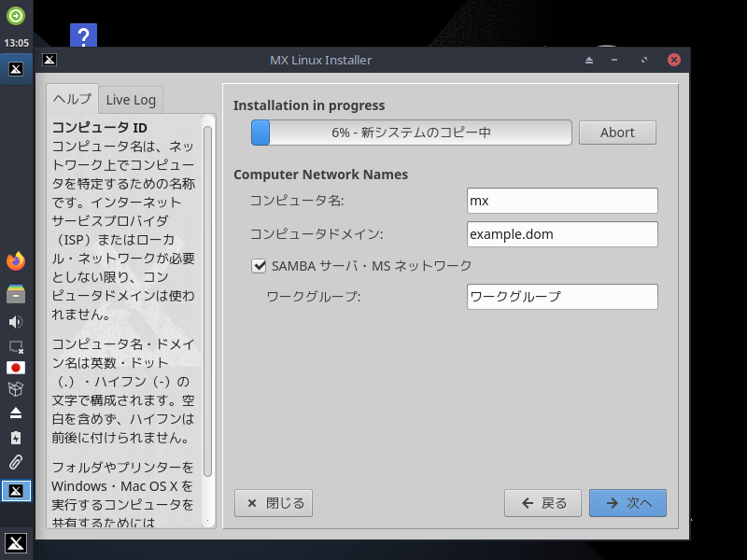This screenshot has width=747, height=560.
Task: Open the Firefox browser from the panel
Action: pos(16,261)
